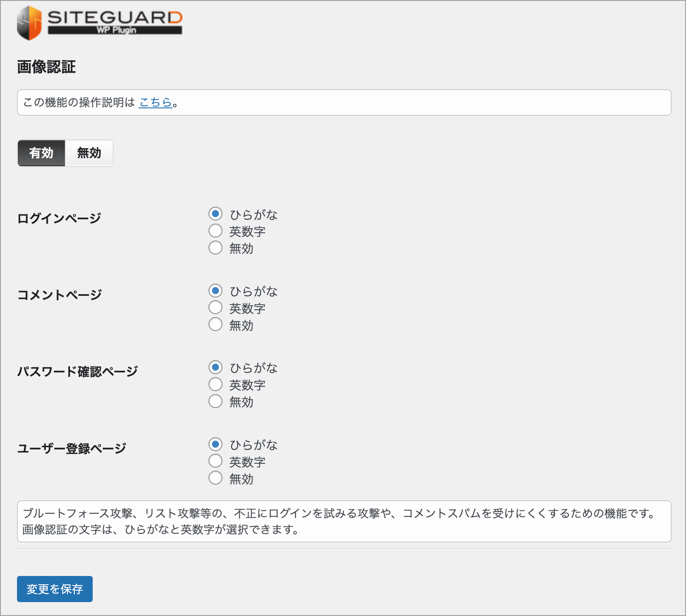Click the 変更を保存 button

(x=55, y=589)
